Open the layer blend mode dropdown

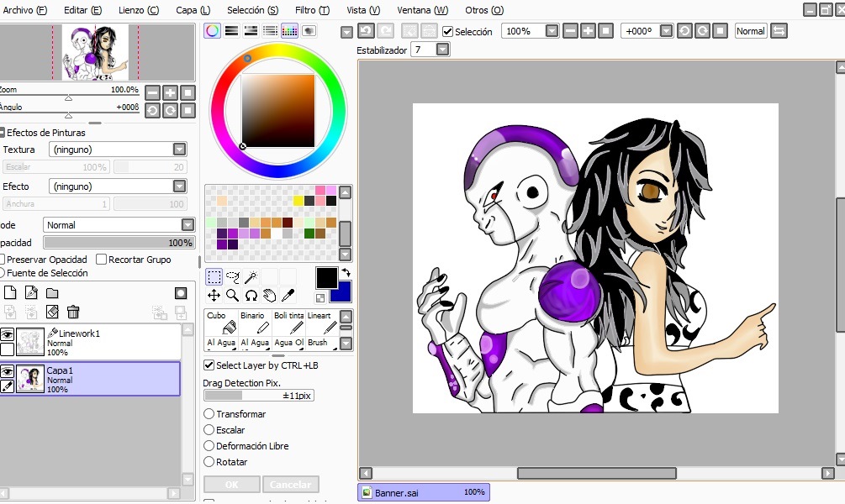point(187,225)
